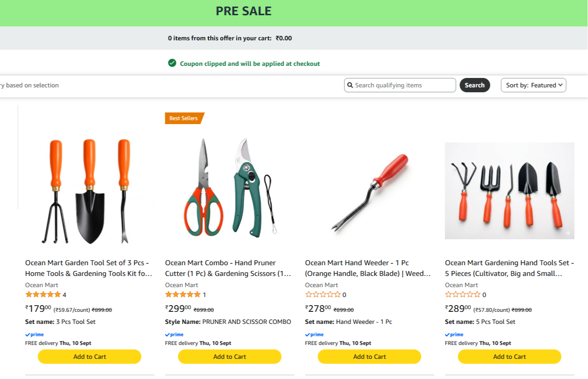The image size is (588, 379).
Task: Click star rating of Garden Tool Set
Action: point(43,294)
